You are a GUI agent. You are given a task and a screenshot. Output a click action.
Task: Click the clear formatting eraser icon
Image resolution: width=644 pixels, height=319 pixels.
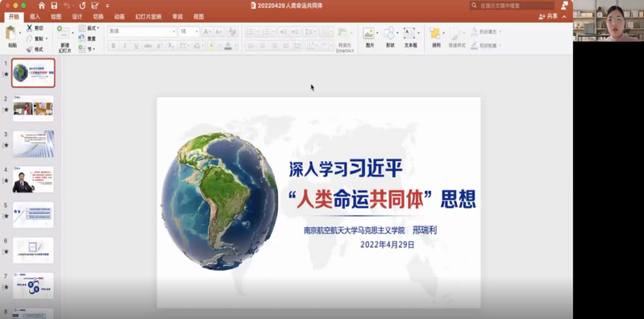232,31
